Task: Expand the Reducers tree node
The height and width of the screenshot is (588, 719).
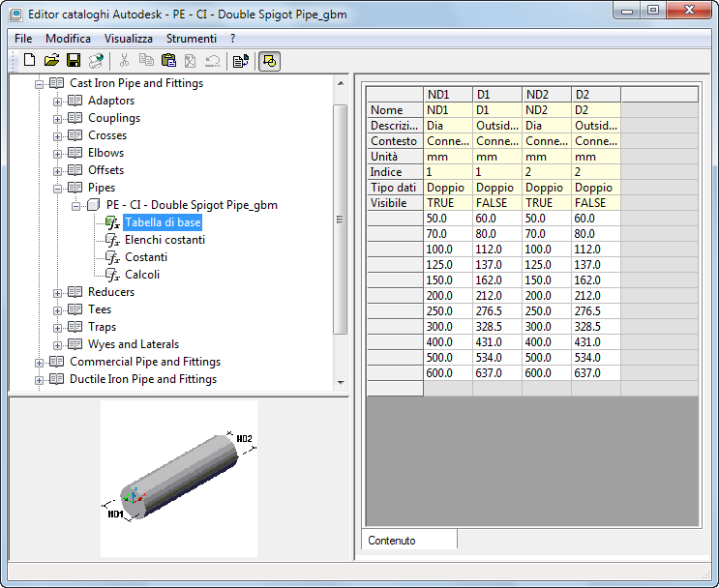Action: click(x=57, y=293)
